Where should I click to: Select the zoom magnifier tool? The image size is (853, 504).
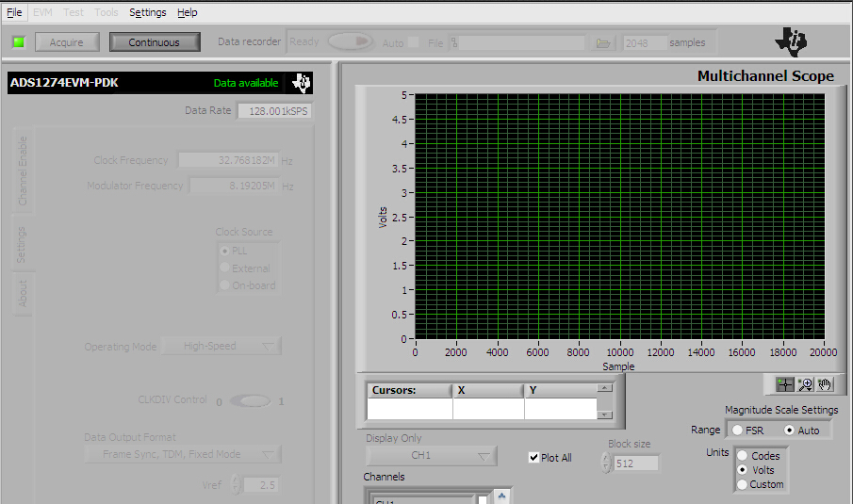pos(805,384)
